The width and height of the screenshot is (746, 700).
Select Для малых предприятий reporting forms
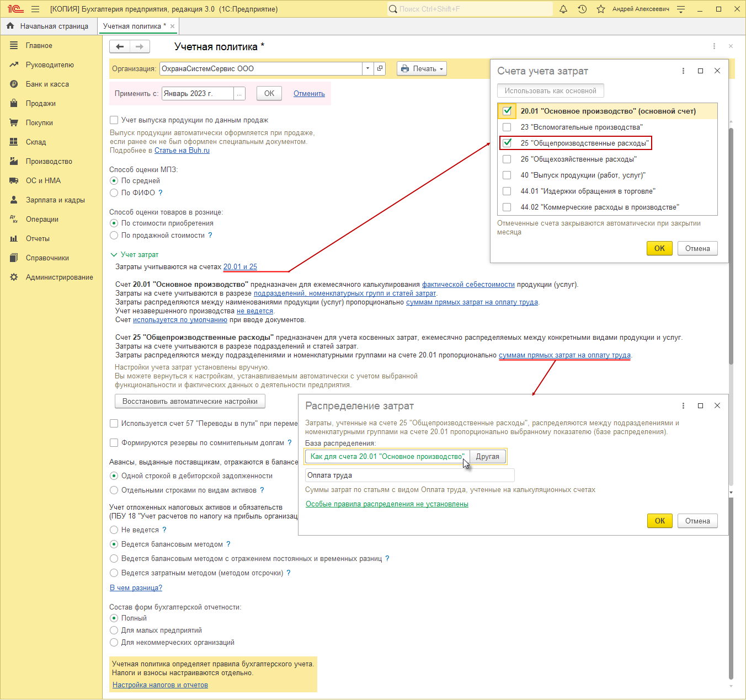pyautogui.click(x=114, y=630)
